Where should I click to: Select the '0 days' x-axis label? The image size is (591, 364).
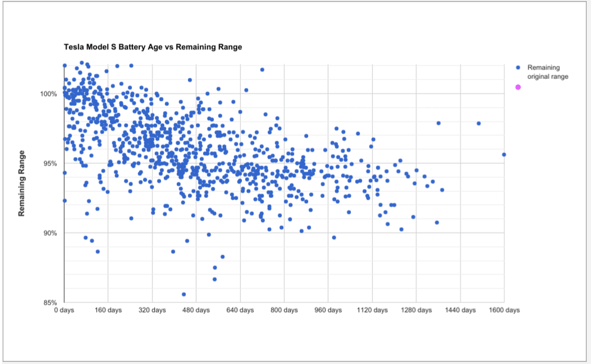[x=64, y=310]
